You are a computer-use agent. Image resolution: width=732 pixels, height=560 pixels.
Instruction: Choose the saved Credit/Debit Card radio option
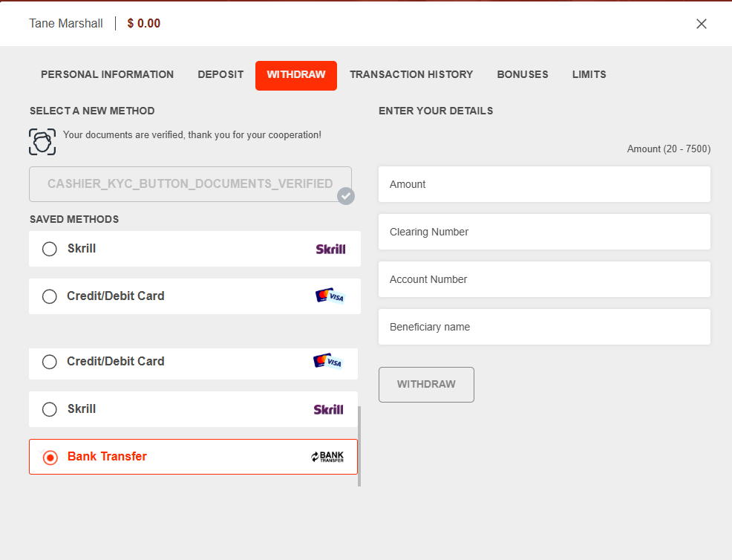(x=50, y=296)
